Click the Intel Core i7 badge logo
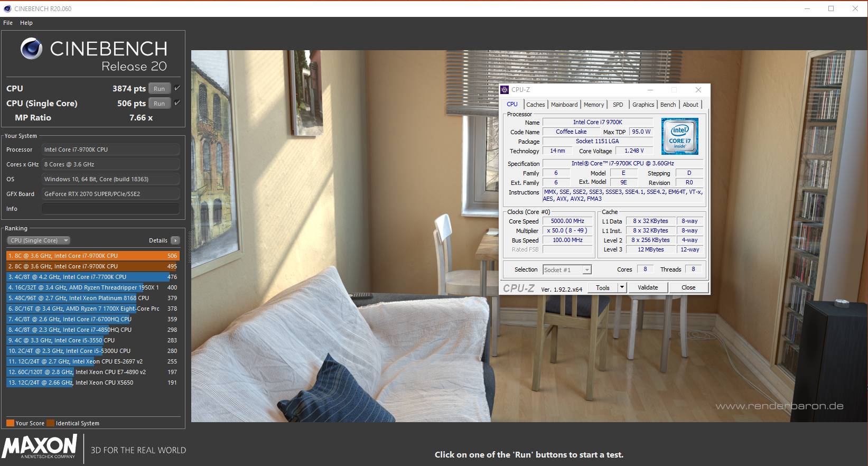The height and width of the screenshot is (466, 868). (x=680, y=136)
